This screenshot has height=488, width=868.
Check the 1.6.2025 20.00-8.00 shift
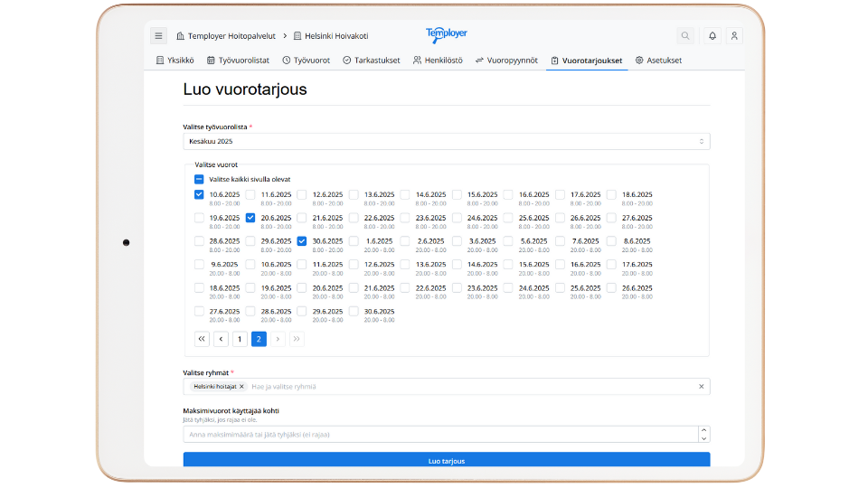click(x=354, y=241)
